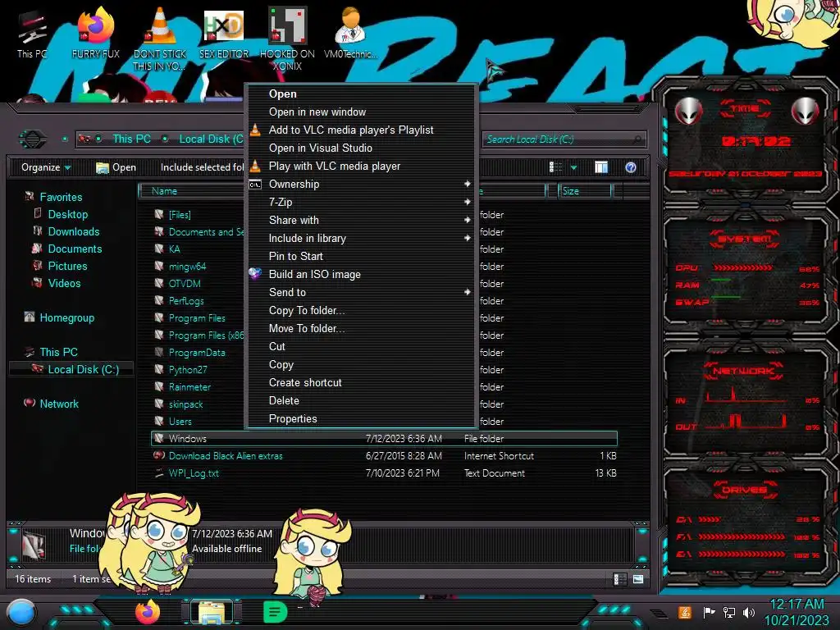Click the File Explorer taskbar button

tap(212, 612)
